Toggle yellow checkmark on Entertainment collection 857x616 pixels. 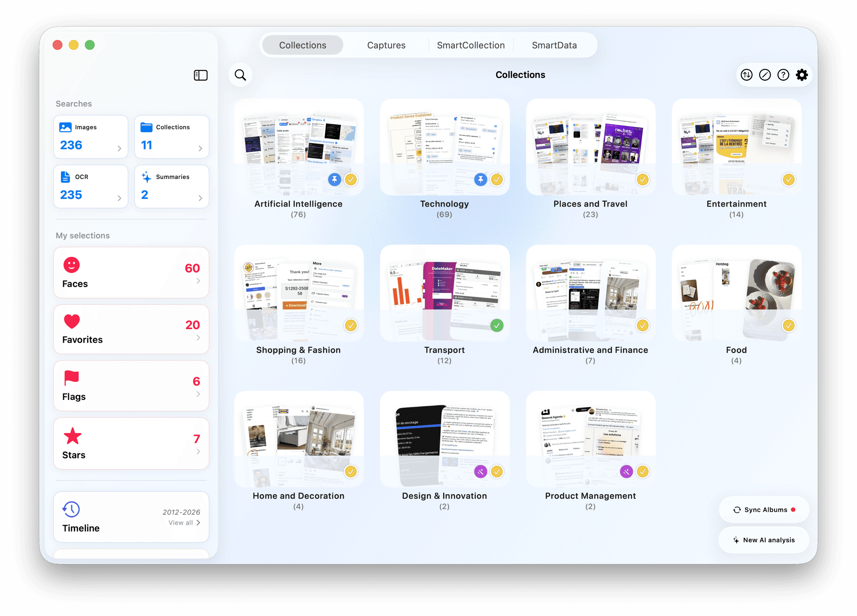788,180
